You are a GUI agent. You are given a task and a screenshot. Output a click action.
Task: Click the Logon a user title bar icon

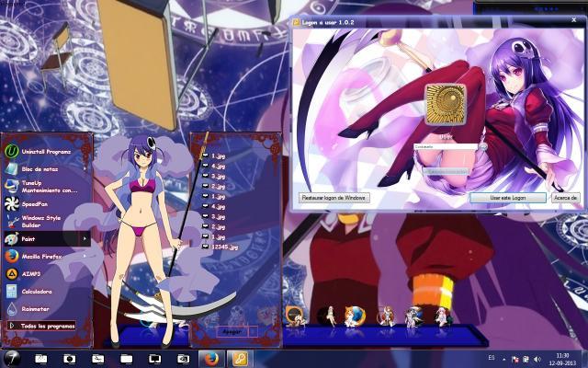[296, 22]
